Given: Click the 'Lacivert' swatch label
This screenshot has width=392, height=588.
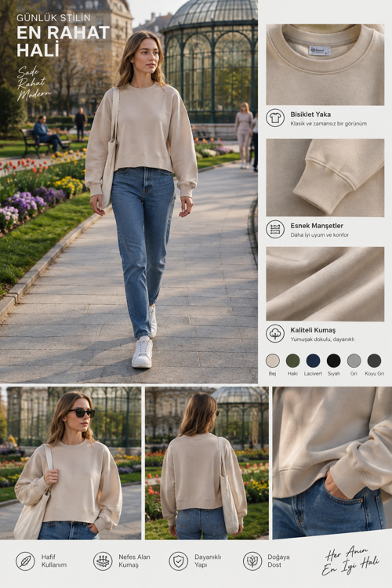Looking at the screenshot, I should click(313, 373).
